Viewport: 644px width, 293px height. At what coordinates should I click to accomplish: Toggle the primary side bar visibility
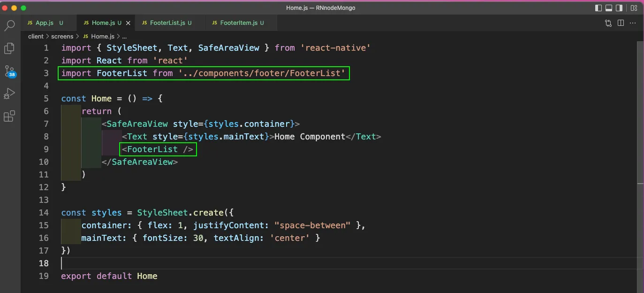click(599, 8)
